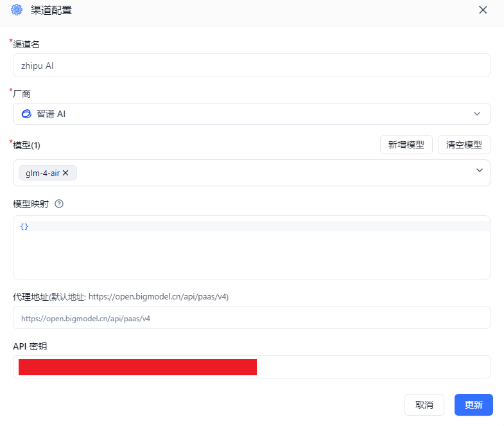The height and width of the screenshot is (426, 504).
Task: Click the 渠道配置 dialog title text
Action: click(51, 10)
